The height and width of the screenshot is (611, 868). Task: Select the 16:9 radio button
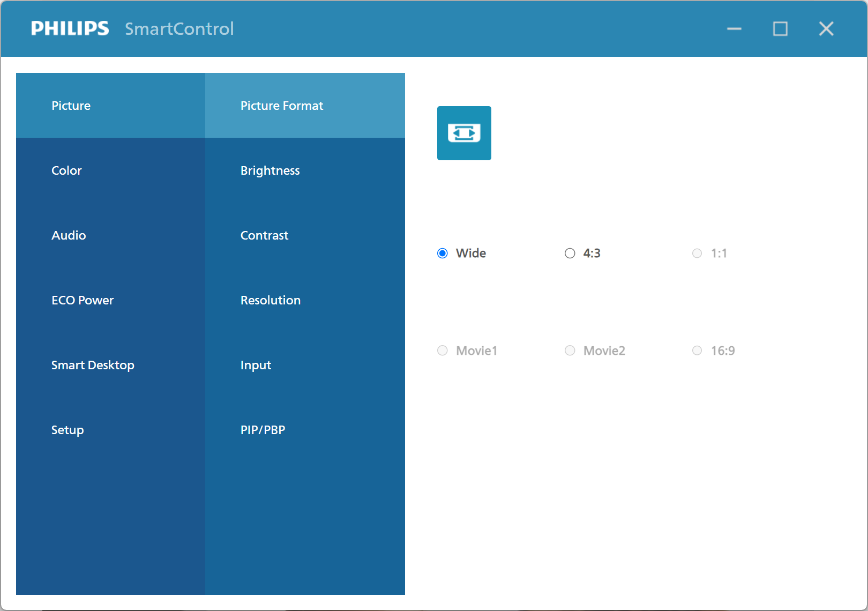click(697, 351)
